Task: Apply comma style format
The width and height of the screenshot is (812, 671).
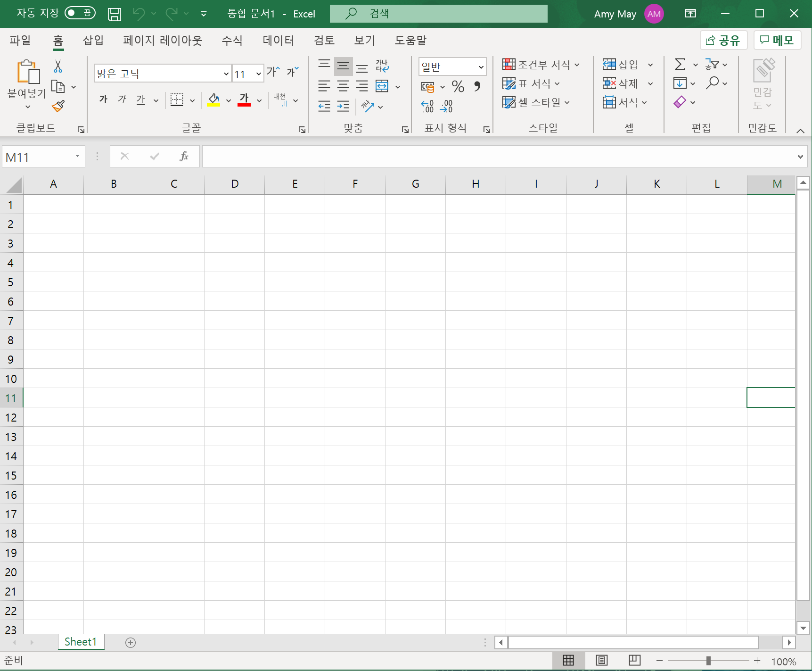Action: [477, 86]
